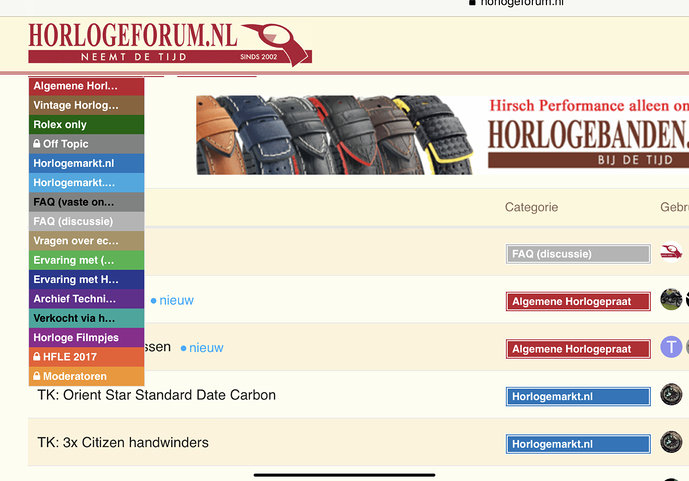Click the Categorie column header

[531, 207]
